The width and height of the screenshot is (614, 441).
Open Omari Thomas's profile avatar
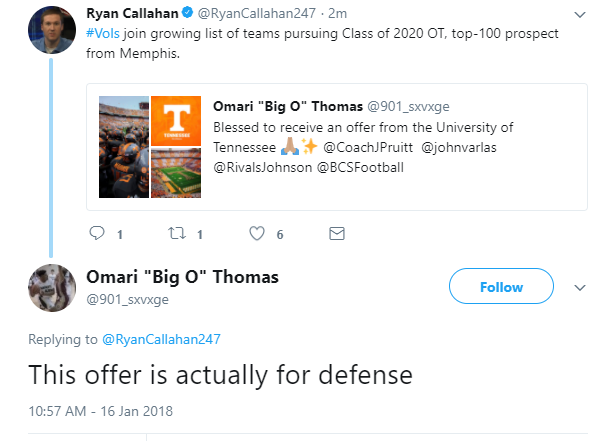[x=52, y=288]
